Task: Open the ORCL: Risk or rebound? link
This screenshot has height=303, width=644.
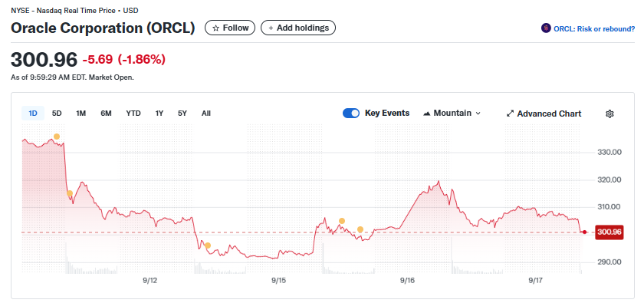Action: coord(588,29)
